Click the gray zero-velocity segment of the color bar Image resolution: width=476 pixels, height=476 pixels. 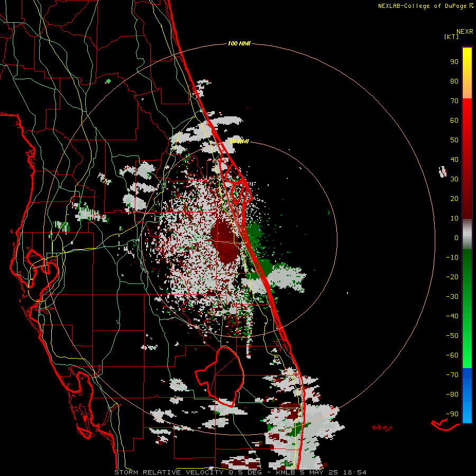point(467,234)
